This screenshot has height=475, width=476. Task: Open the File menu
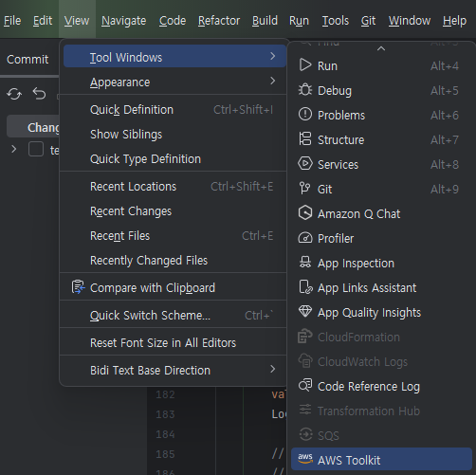(x=12, y=21)
